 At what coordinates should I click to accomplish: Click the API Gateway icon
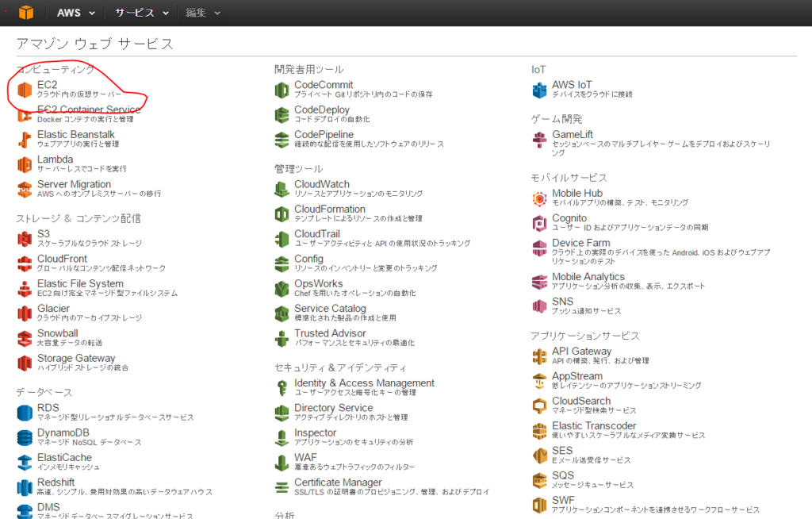(x=539, y=356)
